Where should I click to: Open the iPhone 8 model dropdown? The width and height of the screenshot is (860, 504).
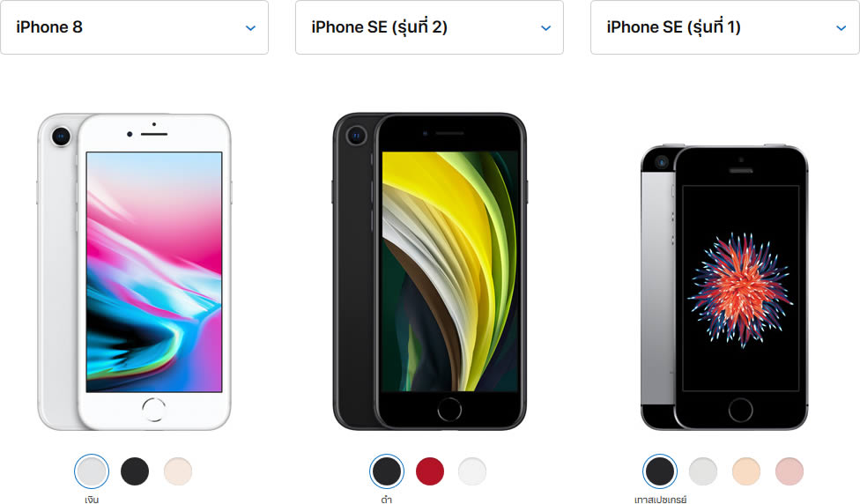click(x=134, y=26)
